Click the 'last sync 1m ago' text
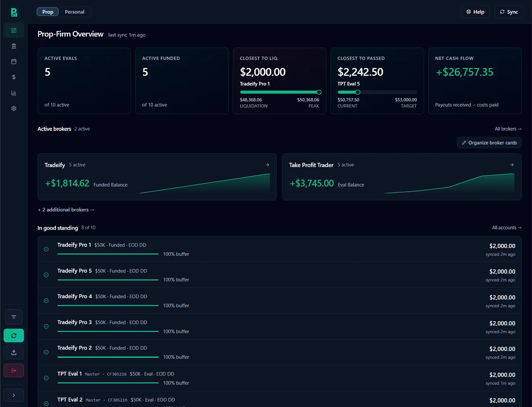This screenshot has height=407, width=532. [127, 35]
